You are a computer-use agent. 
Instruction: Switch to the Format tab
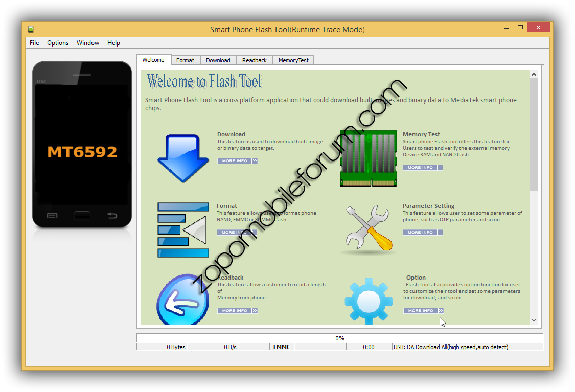pyautogui.click(x=185, y=60)
